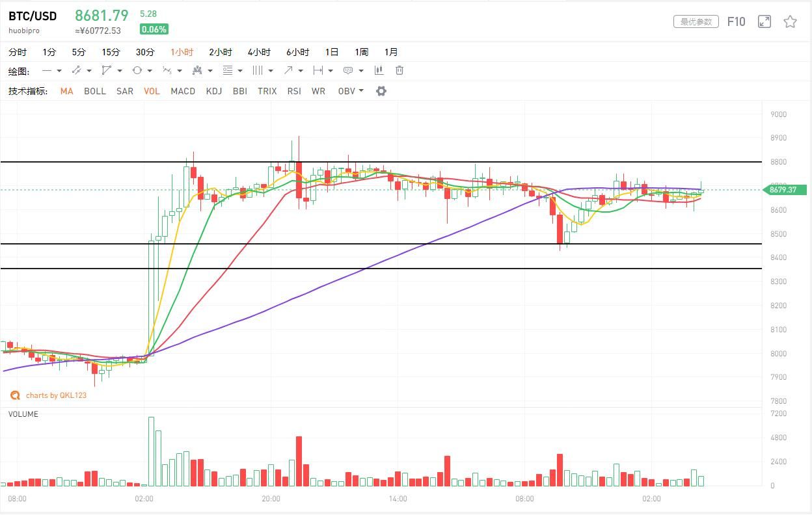The width and height of the screenshot is (812, 515).
Task: Open dropdown arrow next to arrow tool
Action: click(x=301, y=70)
